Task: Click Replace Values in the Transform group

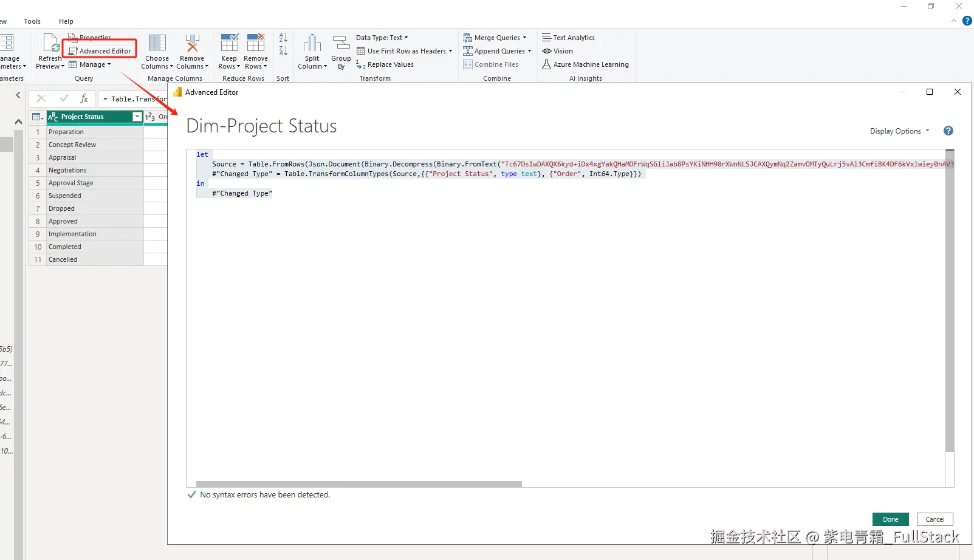Action: (385, 64)
